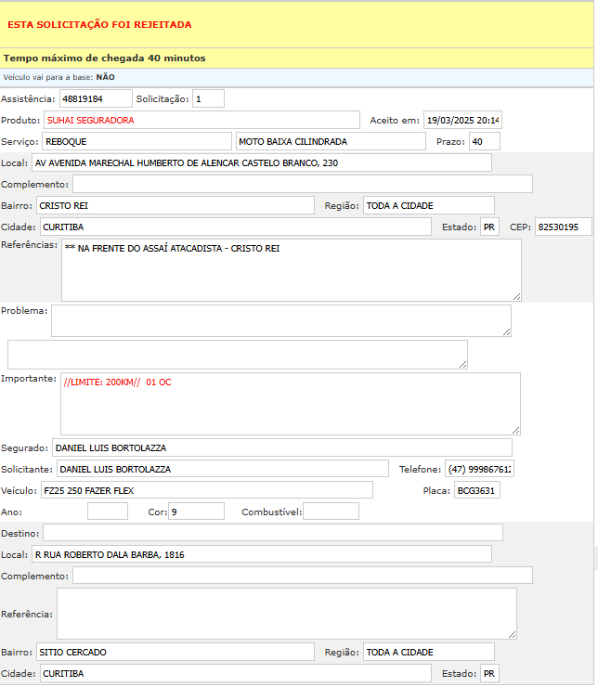598x700 pixels.
Task: Click the Região field next to SITIO CERCADO
Action: tap(429, 653)
